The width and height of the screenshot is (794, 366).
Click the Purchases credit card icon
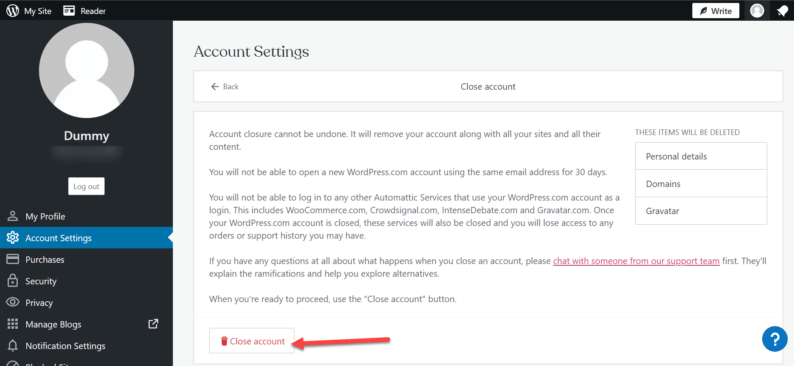tap(13, 260)
